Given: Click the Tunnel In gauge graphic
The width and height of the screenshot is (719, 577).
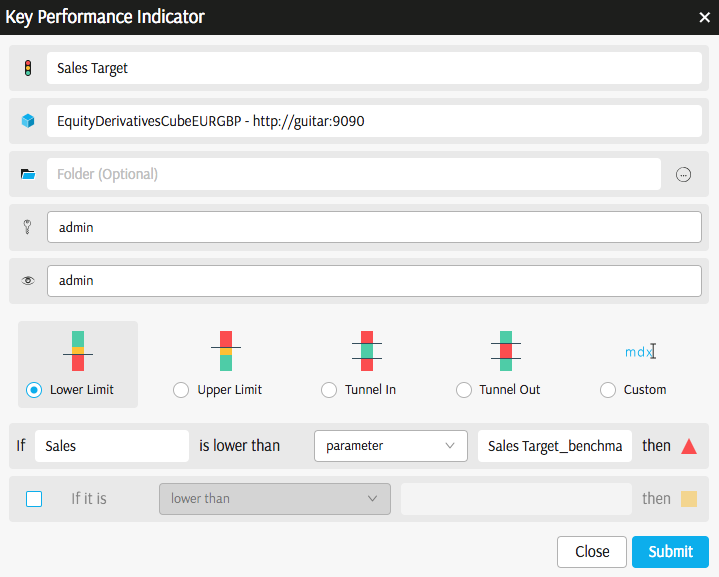Looking at the screenshot, I should pyautogui.click(x=367, y=351).
